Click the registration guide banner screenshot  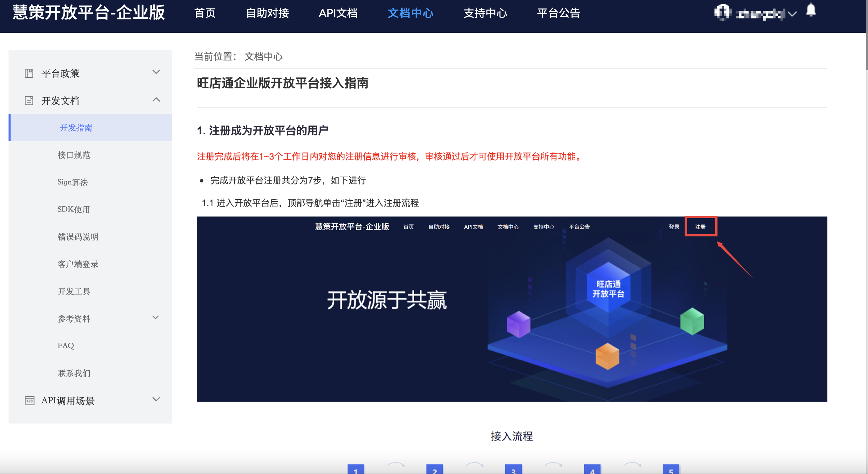point(512,309)
